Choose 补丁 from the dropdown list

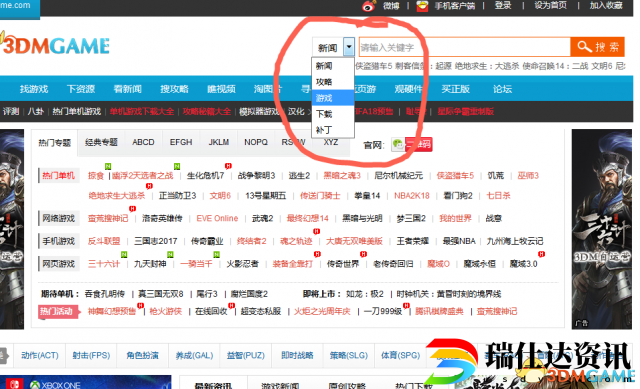pyautogui.click(x=333, y=130)
